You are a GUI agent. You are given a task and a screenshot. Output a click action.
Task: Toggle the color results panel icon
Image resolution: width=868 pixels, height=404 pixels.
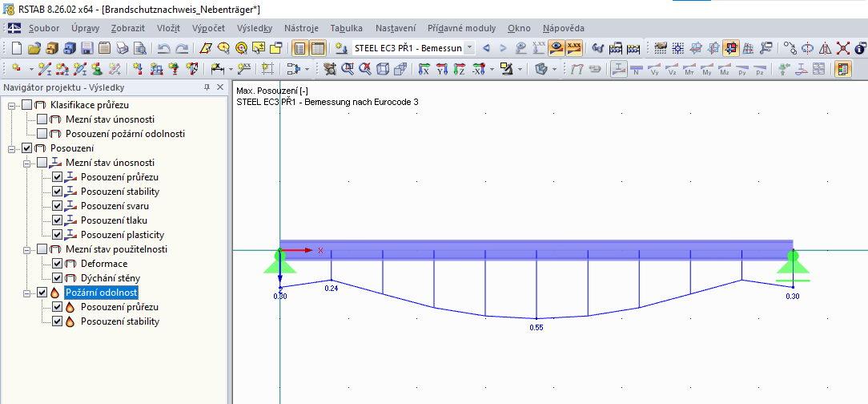pyautogui.click(x=843, y=69)
